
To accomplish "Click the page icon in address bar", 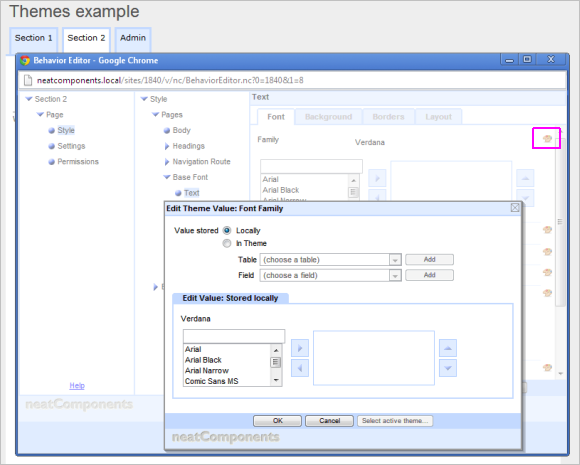I will coord(28,80).
